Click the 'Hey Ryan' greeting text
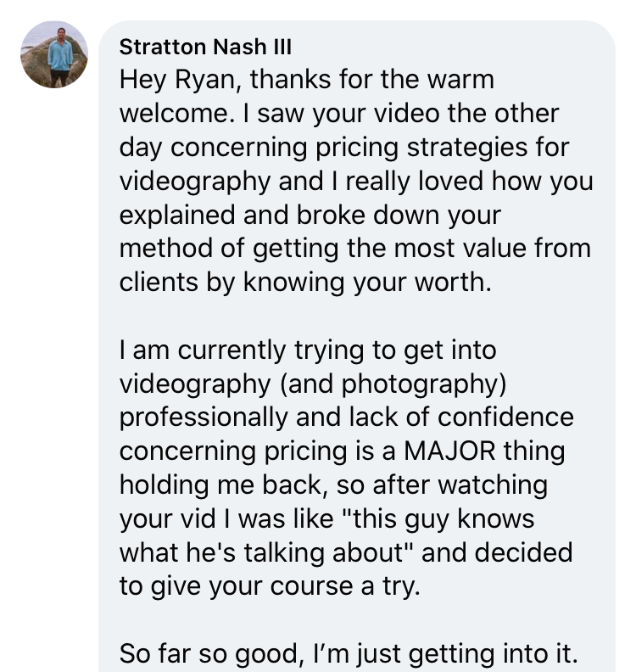The height and width of the screenshot is (672, 636). point(177,81)
